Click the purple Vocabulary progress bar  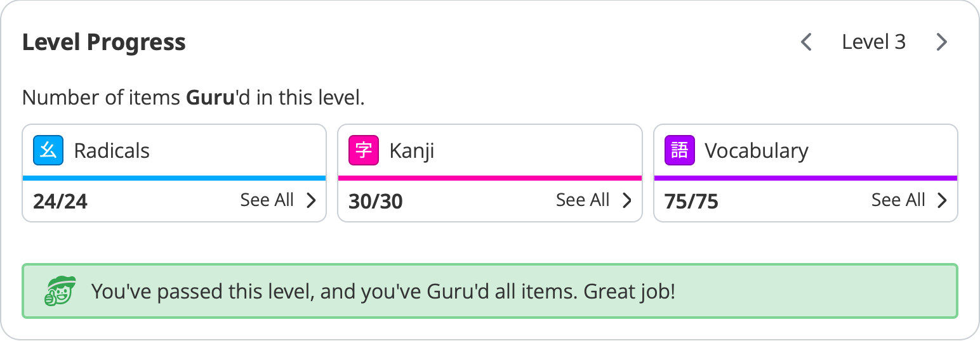(x=805, y=178)
